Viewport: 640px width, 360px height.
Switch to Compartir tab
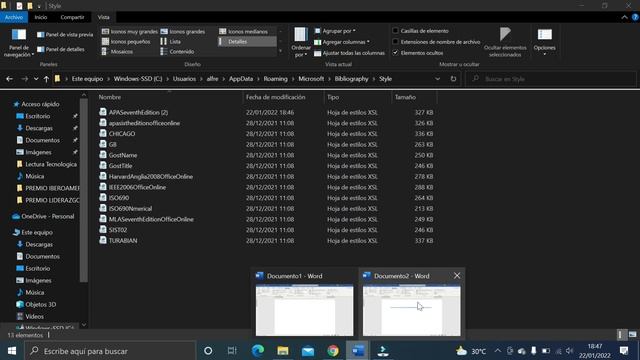[x=72, y=17]
